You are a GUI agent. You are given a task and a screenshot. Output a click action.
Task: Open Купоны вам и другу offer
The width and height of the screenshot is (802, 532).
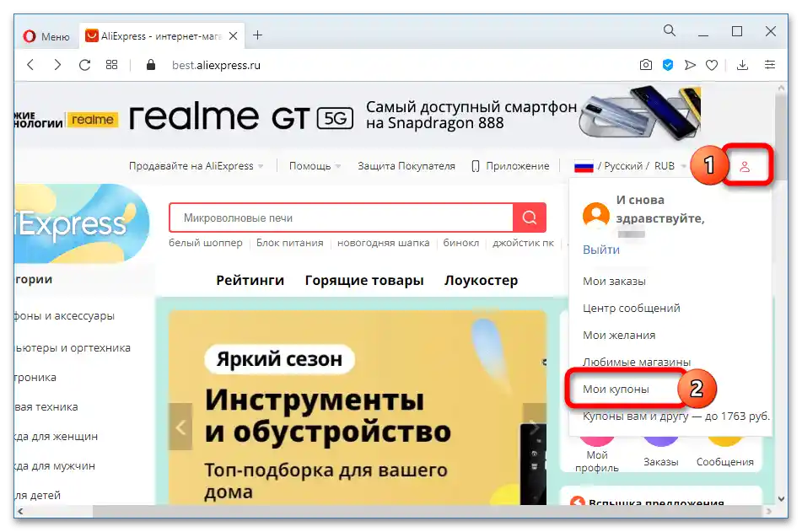point(676,416)
